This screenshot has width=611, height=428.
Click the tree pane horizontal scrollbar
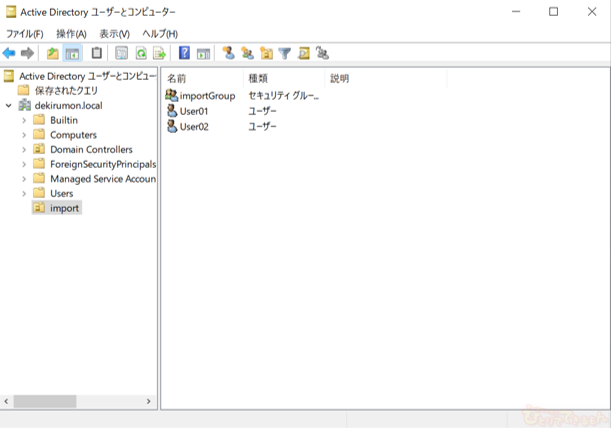pos(80,401)
